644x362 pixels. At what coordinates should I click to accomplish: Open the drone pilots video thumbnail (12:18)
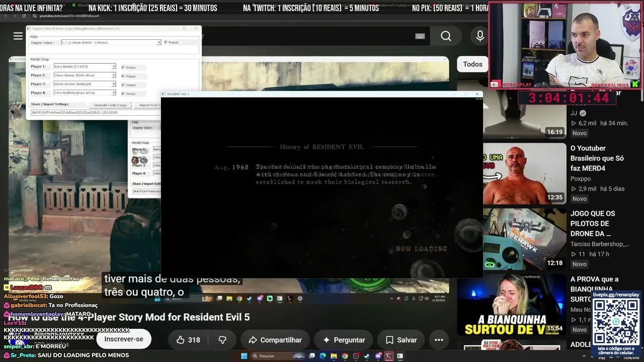[x=525, y=239]
